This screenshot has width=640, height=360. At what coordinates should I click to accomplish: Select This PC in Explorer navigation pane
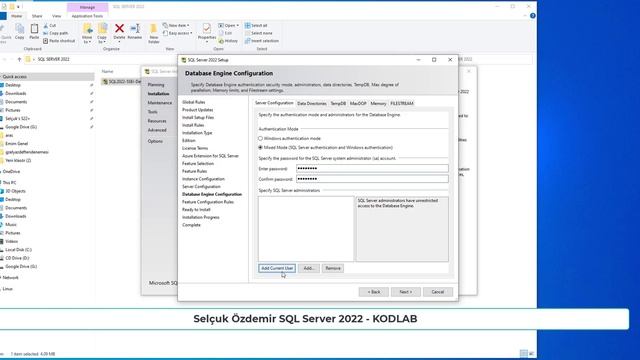[x=9, y=182]
